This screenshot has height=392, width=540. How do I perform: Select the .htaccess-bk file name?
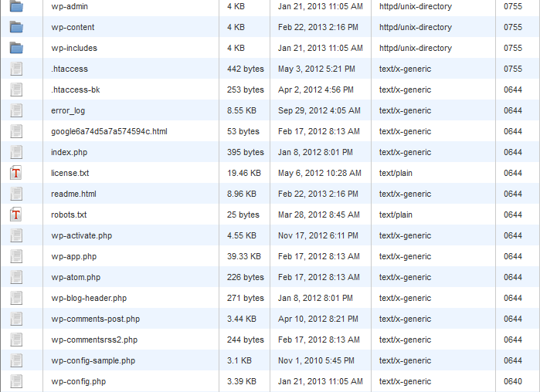75,90
